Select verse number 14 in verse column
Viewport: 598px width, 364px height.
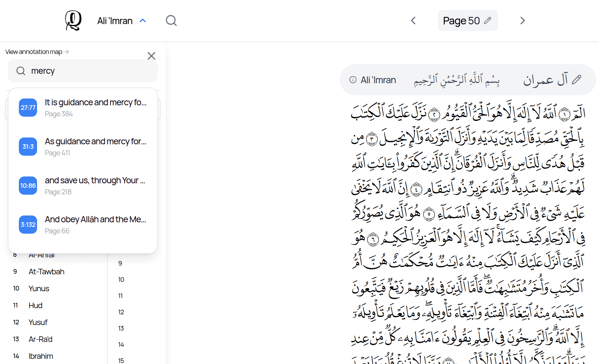(x=121, y=344)
